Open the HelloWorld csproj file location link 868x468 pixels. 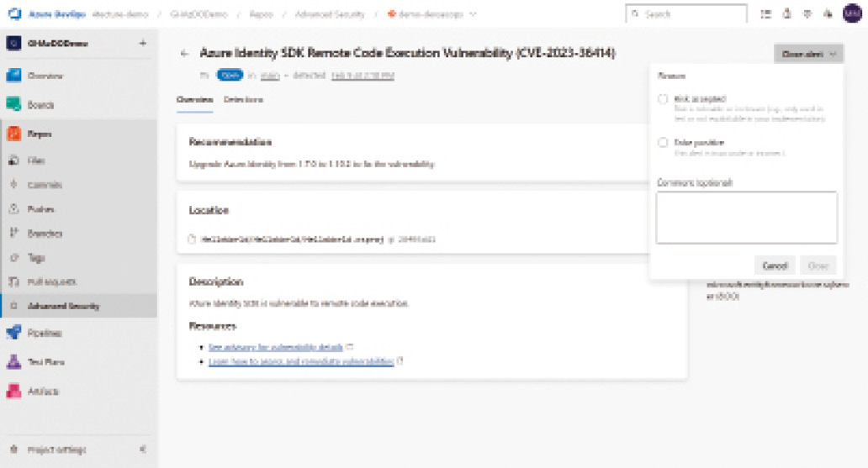click(x=292, y=239)
